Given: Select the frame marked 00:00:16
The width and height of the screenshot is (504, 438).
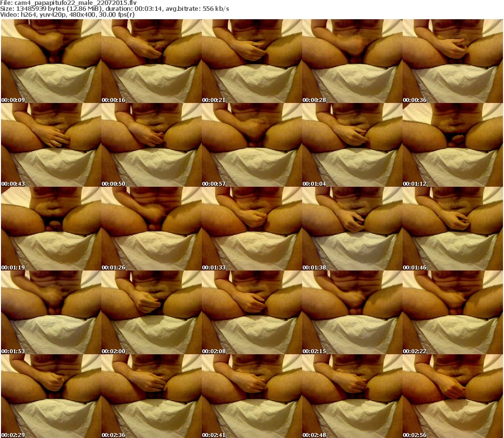Looking at the screenshot, I should (151, 61).
